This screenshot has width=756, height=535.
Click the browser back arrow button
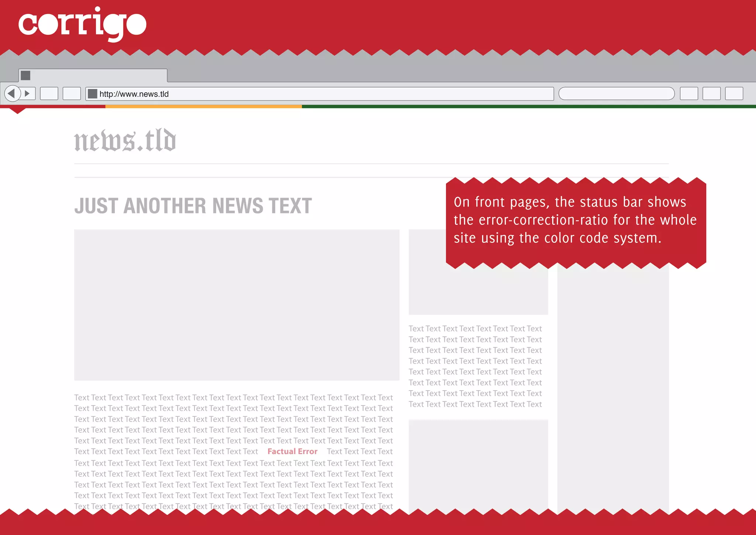pyautogui.click(x=12, y=93)
